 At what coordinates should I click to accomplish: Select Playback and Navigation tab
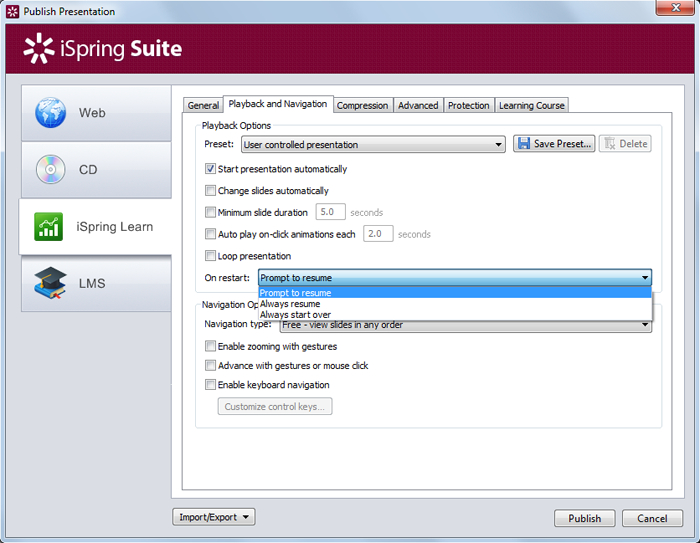[x=278, y=104]
